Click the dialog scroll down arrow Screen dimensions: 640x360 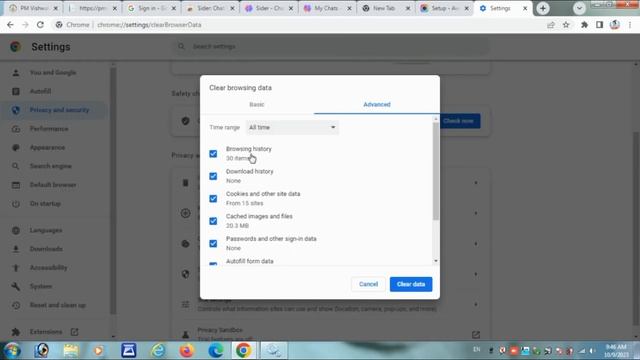point(436,261)
